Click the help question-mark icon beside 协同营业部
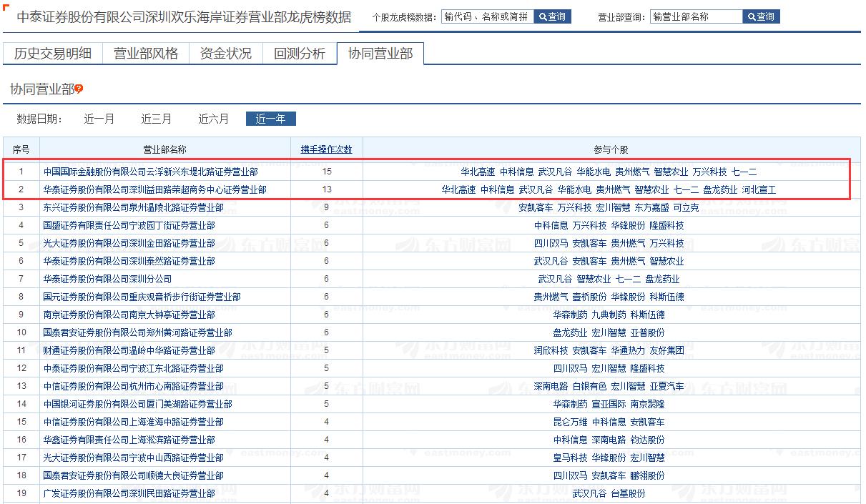The image size is (866, 504). click(79, 89)
